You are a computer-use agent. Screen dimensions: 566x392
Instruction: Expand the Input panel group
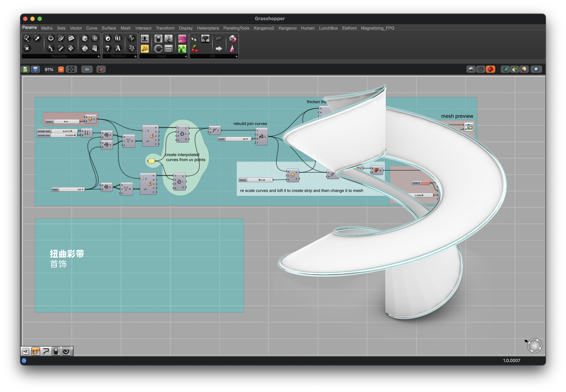point(186,56)
